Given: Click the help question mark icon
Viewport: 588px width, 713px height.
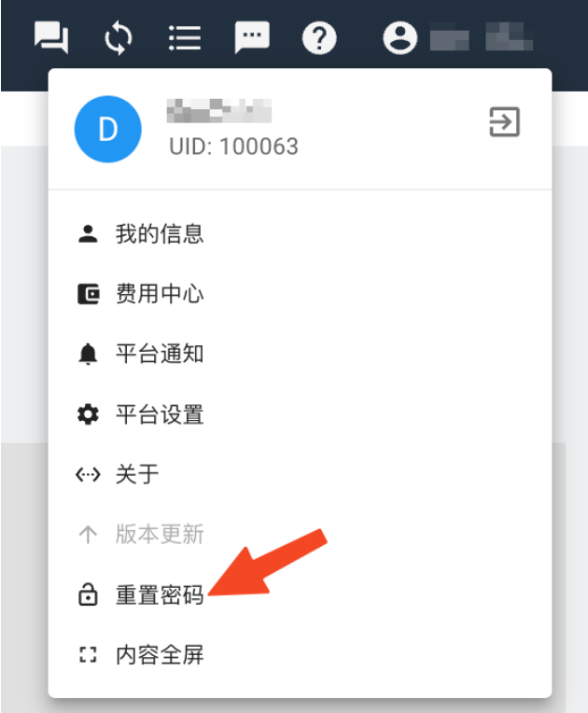Looking at the screenshot, I should pos(319,37).
